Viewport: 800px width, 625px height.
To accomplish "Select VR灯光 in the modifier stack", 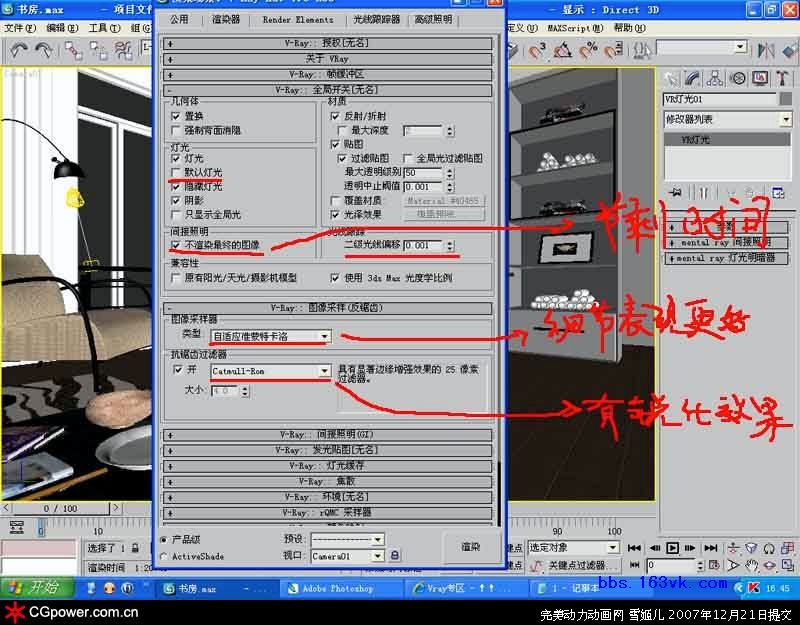I will (x=727, y=140).
